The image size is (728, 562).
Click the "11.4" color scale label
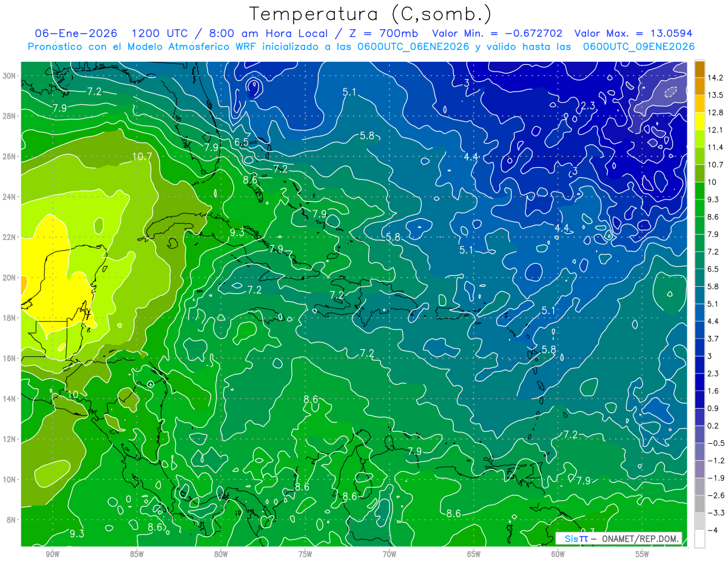[715, 147]
